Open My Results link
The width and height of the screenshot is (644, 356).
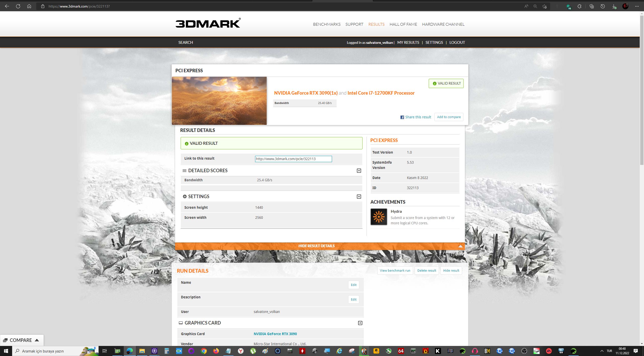(408, 43)
